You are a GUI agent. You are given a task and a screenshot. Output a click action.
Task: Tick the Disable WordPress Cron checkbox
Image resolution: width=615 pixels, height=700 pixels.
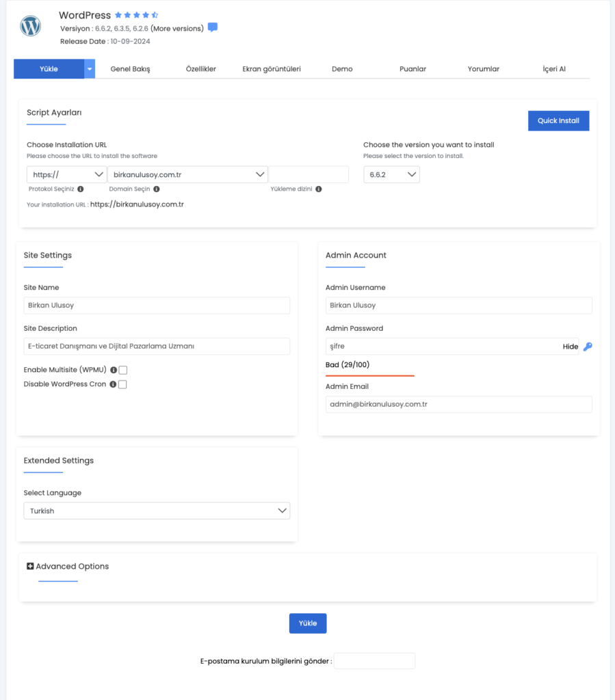pyautogui.click(x=122, y=384)
